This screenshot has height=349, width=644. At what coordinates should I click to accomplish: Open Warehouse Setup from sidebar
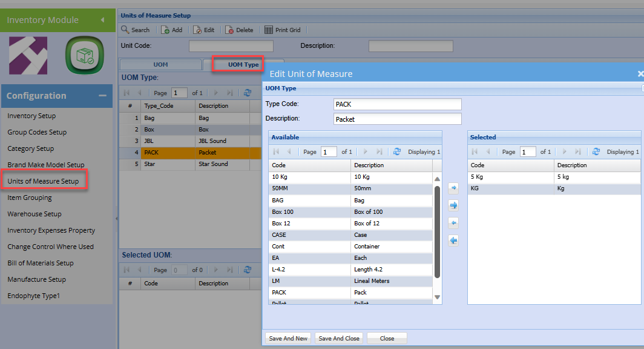(x=34, y=214)
